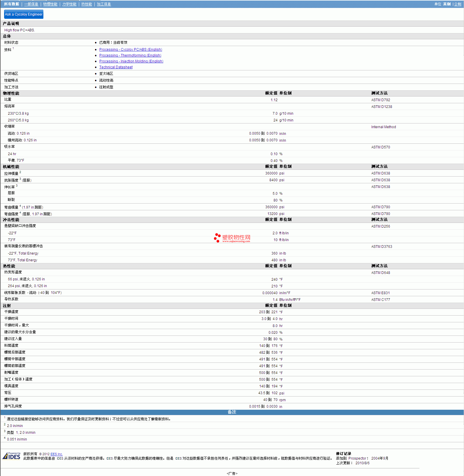Screen dimensions: 464x476
Task: Click footnote 2.0 in/min note
Action: pos(15,426)
